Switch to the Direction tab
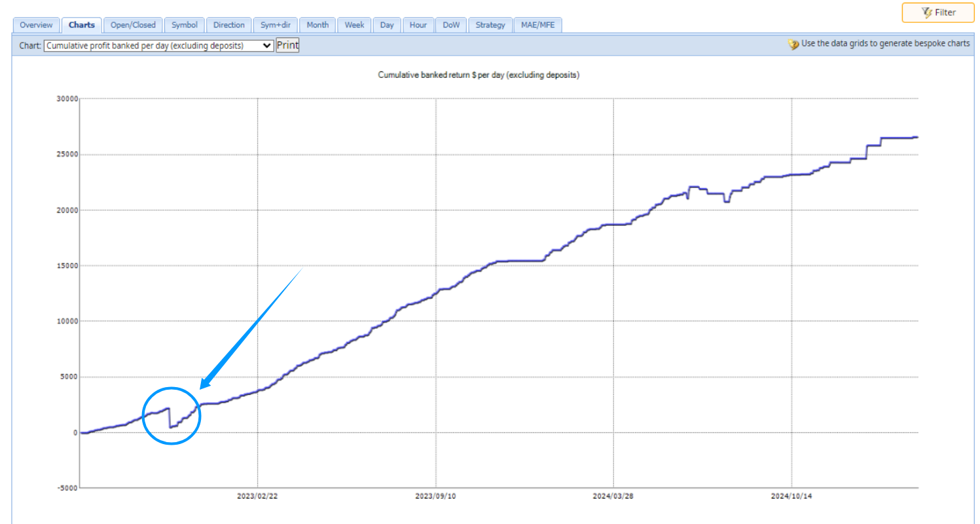 point(228,25)
